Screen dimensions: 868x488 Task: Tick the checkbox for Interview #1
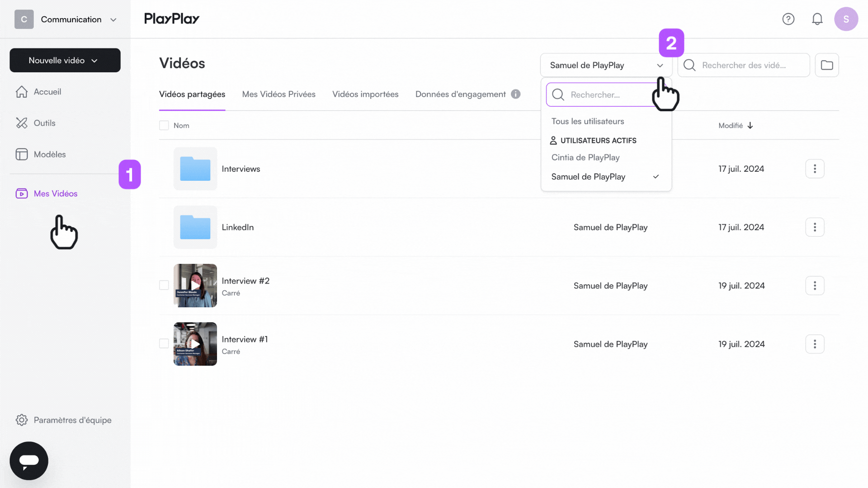164,343
